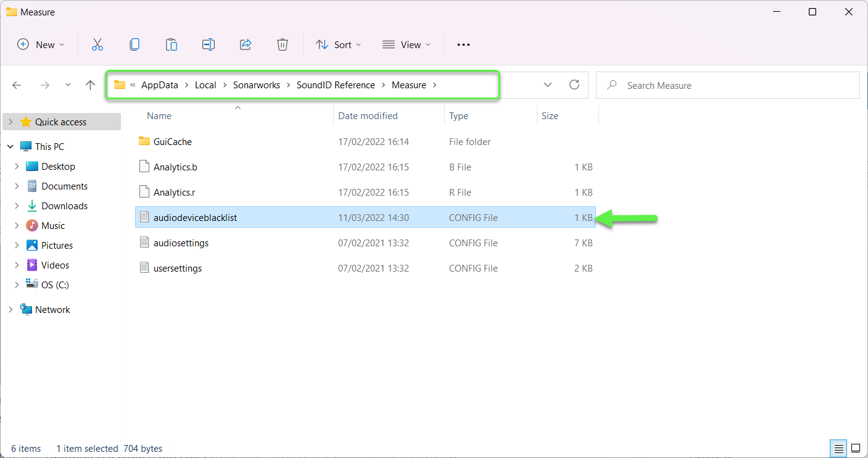
Task: Click the Share icon in toolbar
Action: tap(246, 44)
